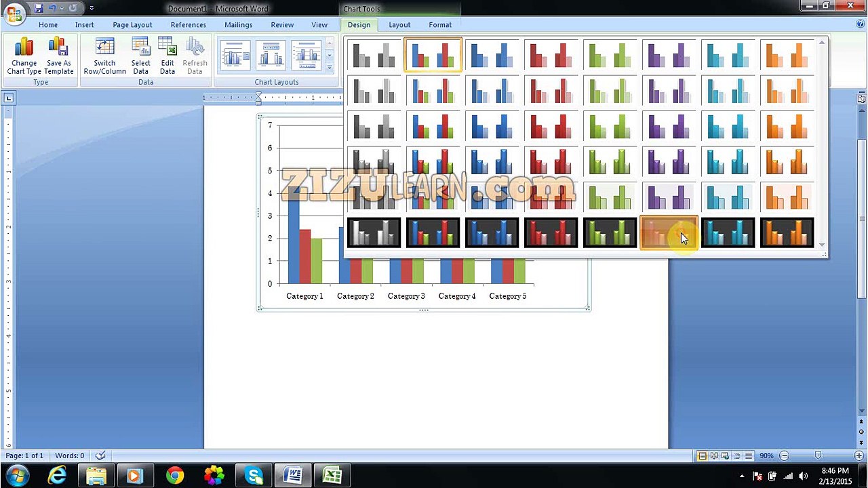868x488 pixels.
Task: Toggle Web Layout view in status bar
Action: [x=725, y=455]
